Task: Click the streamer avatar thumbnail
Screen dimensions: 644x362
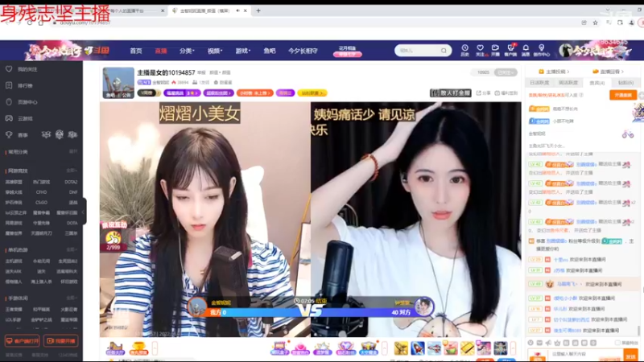Action: (118, 83)
